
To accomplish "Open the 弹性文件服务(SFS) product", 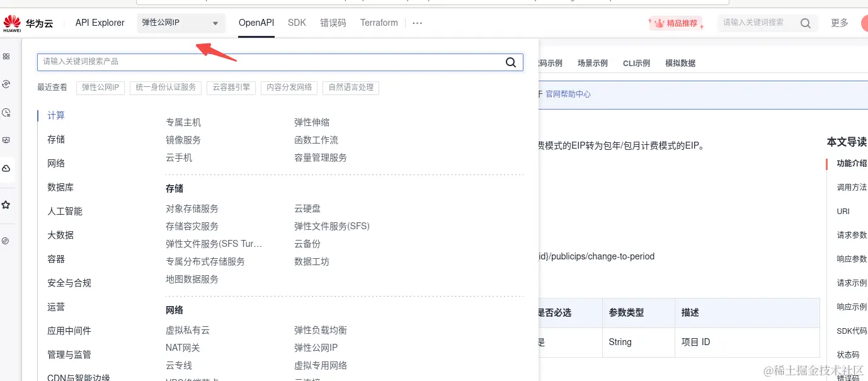I will click(x=332, y=226).
